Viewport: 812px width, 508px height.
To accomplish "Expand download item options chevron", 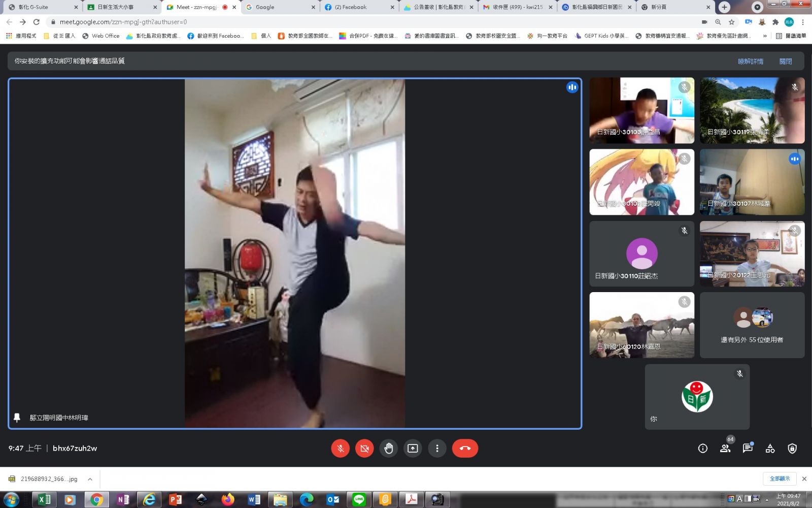I will point(90,479).
